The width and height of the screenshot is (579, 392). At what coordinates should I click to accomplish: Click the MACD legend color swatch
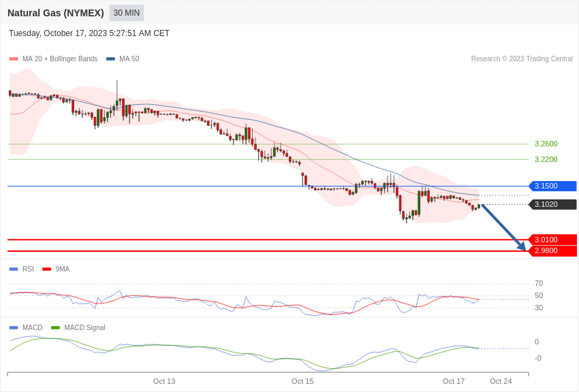pyautogui.click(x=14, y=327)
